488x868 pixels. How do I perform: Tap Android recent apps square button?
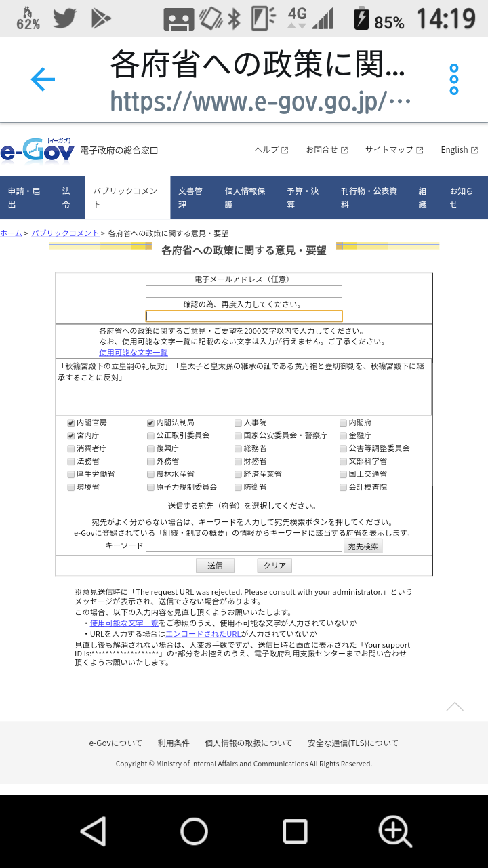pyautogui.click(x=295, y=831)
